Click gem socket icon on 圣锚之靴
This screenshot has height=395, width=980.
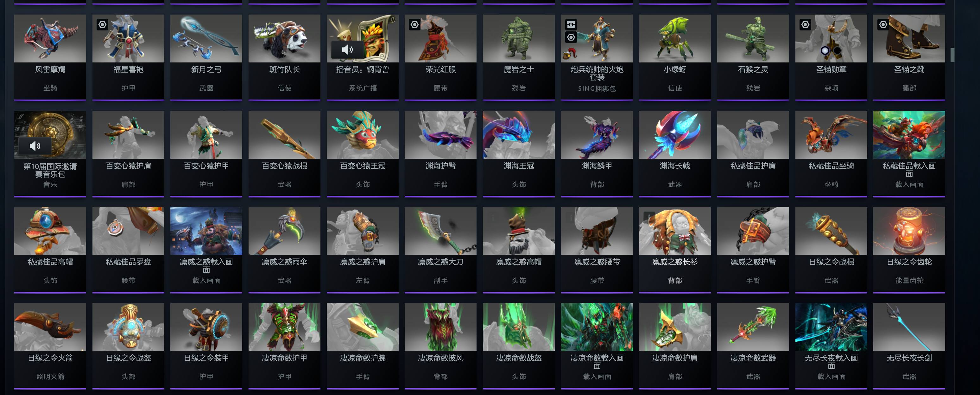883,25
